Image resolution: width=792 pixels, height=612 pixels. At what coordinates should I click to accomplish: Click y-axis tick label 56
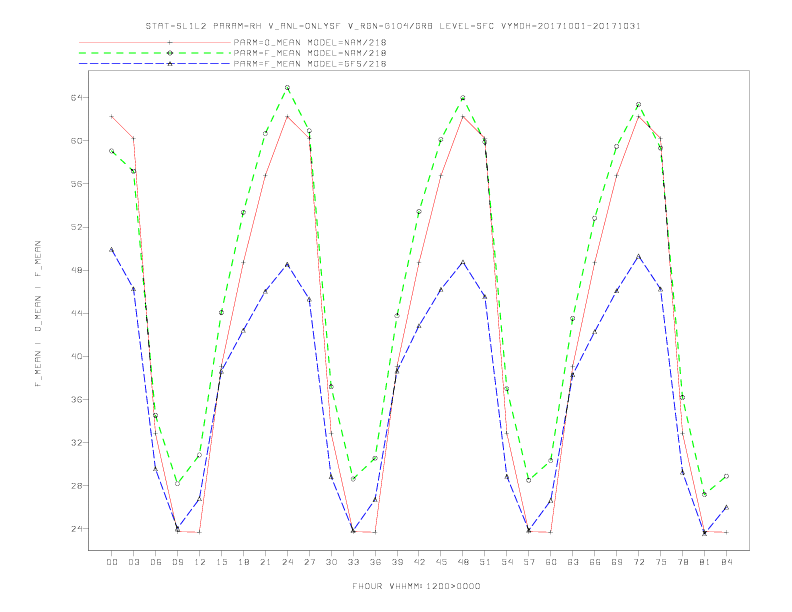coord(76,184)
